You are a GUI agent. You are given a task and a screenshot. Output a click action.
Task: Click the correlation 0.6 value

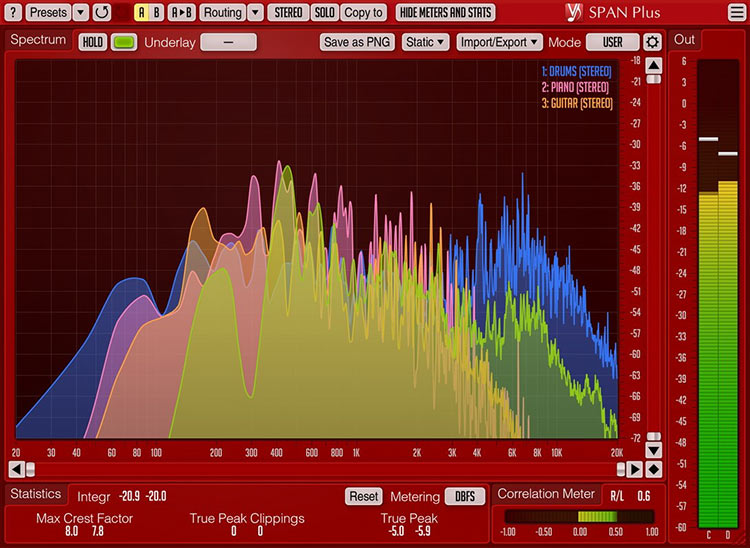644,496
